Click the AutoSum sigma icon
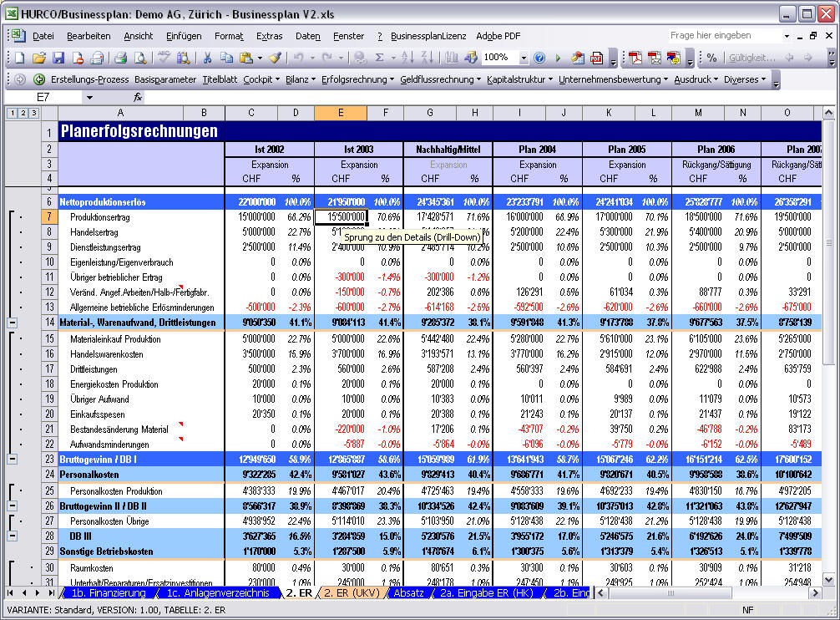This screenshot has width=840, height=620. [x=379, y=58]
